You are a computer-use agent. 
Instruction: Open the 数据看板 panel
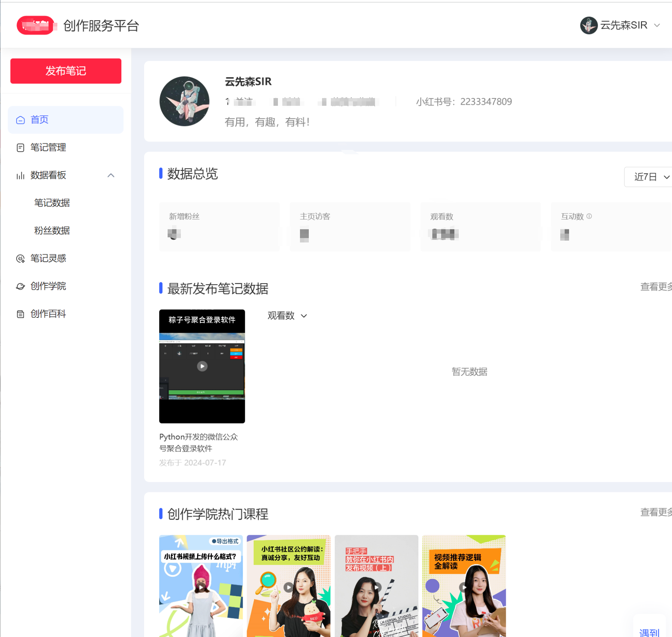48,175
